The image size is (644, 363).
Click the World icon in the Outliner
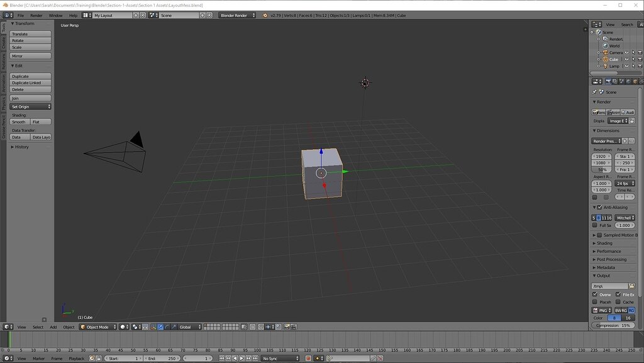click(606, 45)
